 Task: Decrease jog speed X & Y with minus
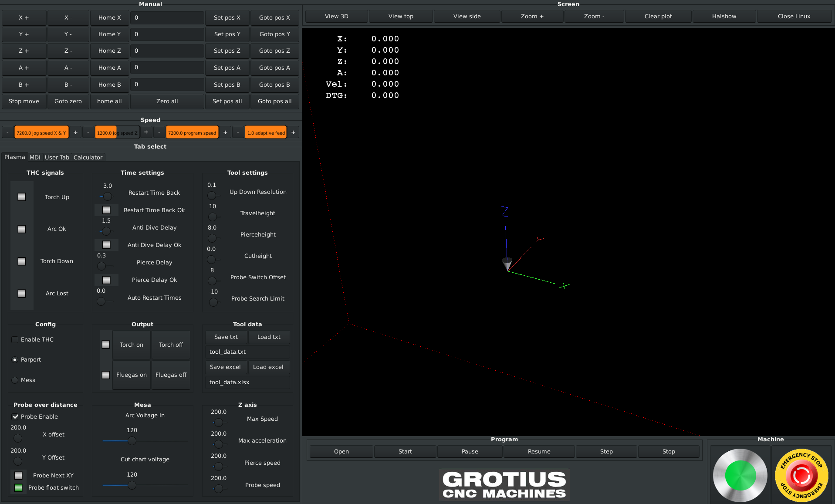7,132
